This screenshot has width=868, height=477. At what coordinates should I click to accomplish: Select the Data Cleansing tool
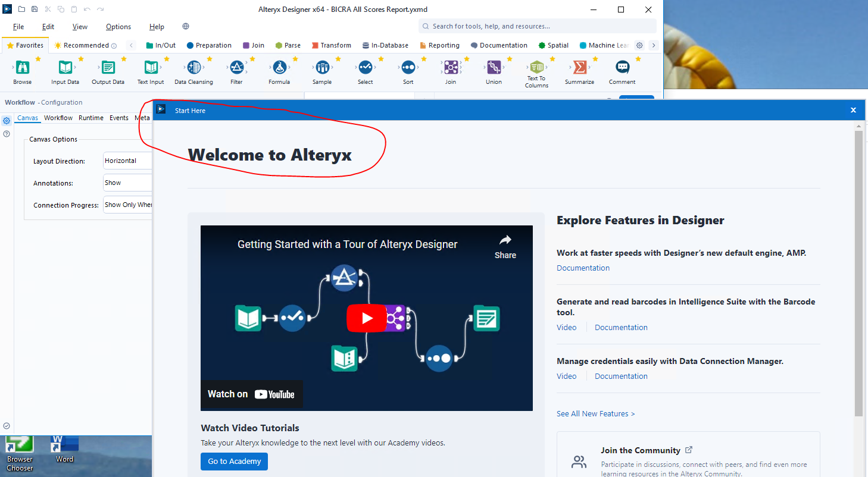(193, 68)
